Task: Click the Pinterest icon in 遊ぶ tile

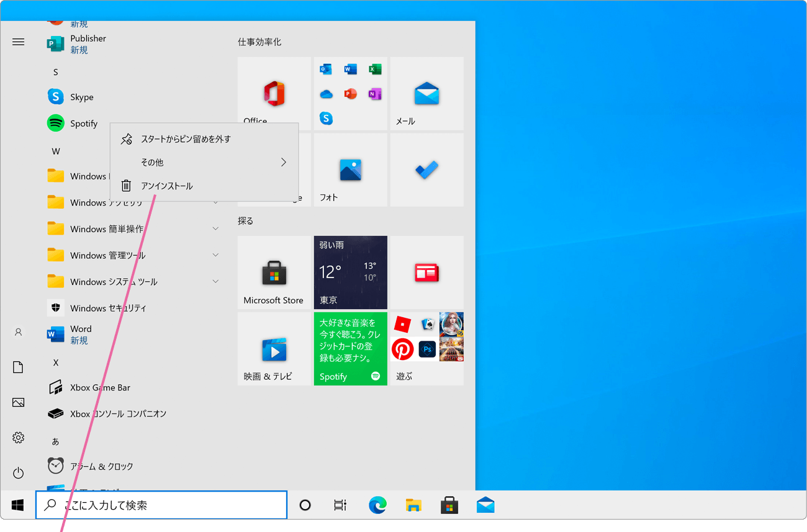Action: tap(403, 349)
